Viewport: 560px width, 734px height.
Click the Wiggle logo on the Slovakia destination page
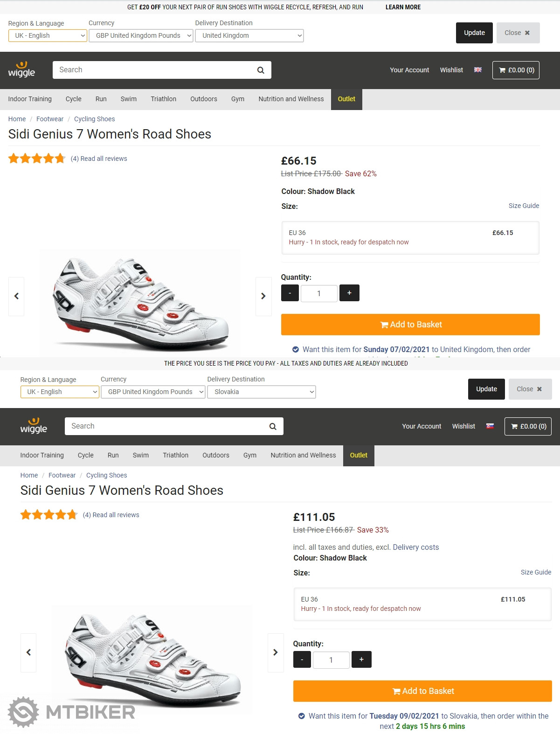pos(34,426)
